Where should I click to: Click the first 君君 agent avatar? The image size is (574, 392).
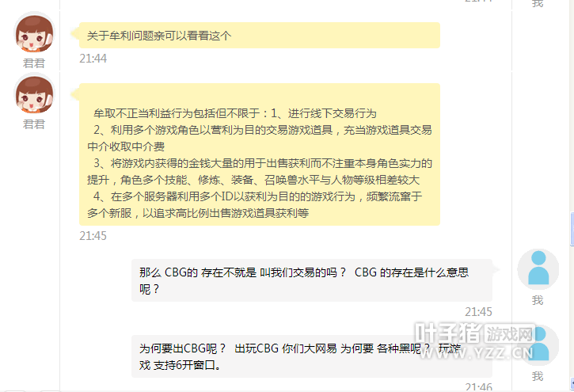tap(34, 33)
